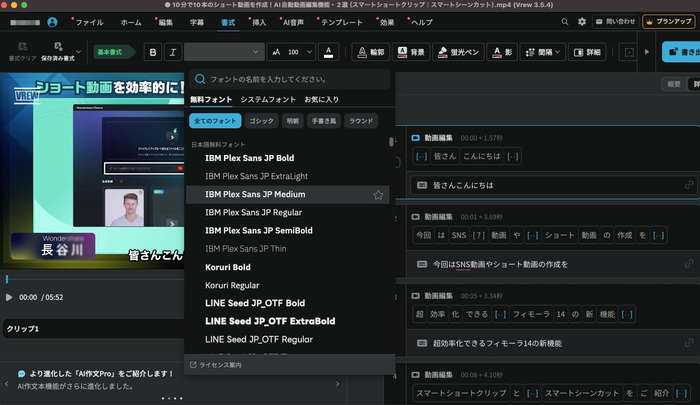700x405 pixels.
Task: Choose LINE Seed JP_OTF Regular font
Action: 288,339
